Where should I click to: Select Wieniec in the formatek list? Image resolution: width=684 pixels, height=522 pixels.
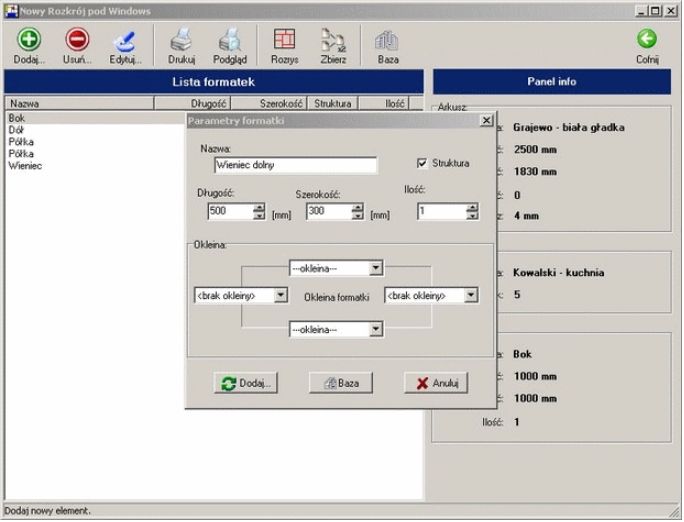tap(25, 166)
